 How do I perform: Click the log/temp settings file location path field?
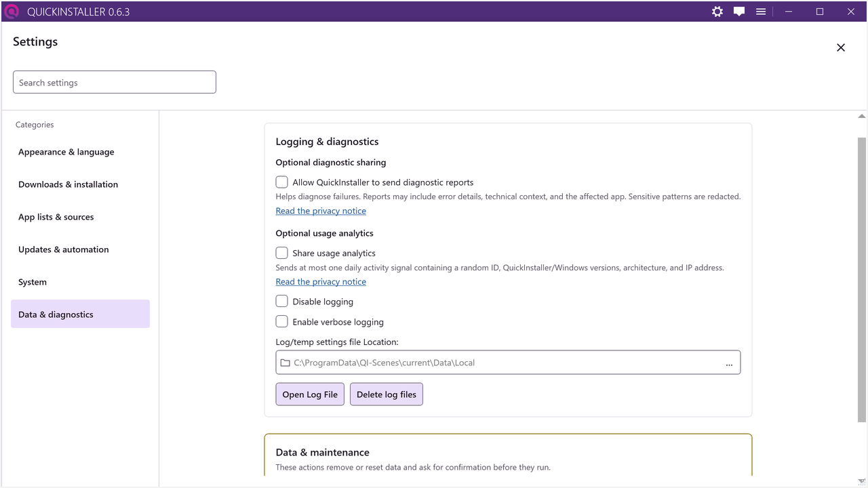pos(508,363)
